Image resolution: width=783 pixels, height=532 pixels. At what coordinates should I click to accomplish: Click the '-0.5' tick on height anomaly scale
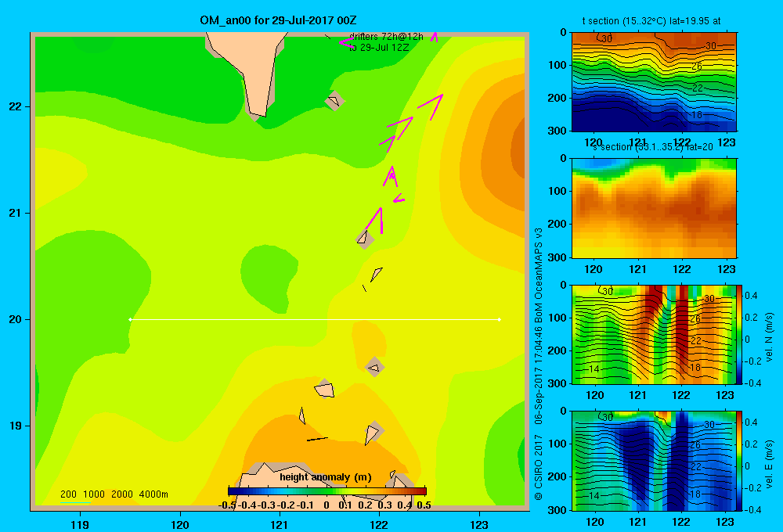coord(227,505)
